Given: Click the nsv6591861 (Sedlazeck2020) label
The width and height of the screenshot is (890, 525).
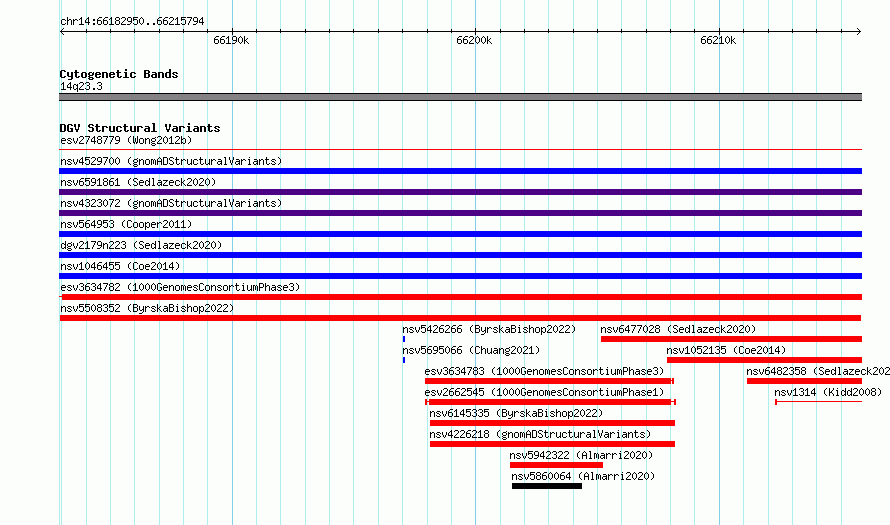Looking at the screenshot, I should [138, 182].
